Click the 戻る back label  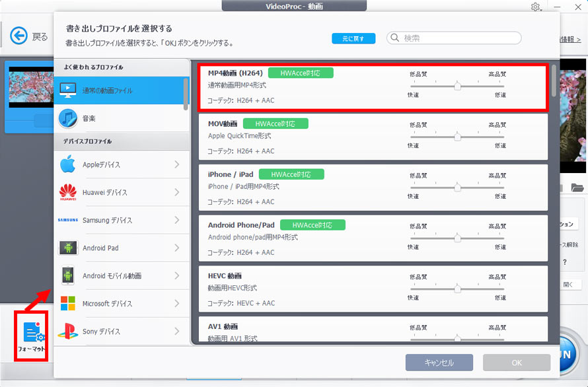click(40, 37)
